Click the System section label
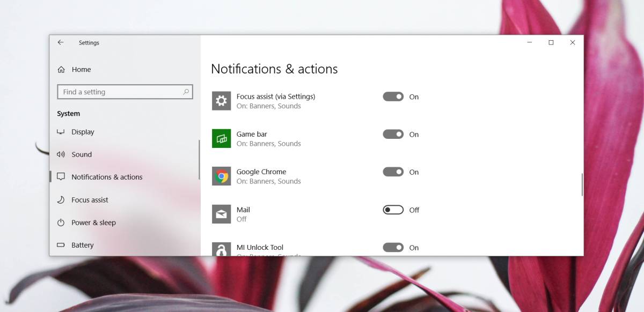The width and height of the screenshot is (644, 312). click(x=68, y=114)
